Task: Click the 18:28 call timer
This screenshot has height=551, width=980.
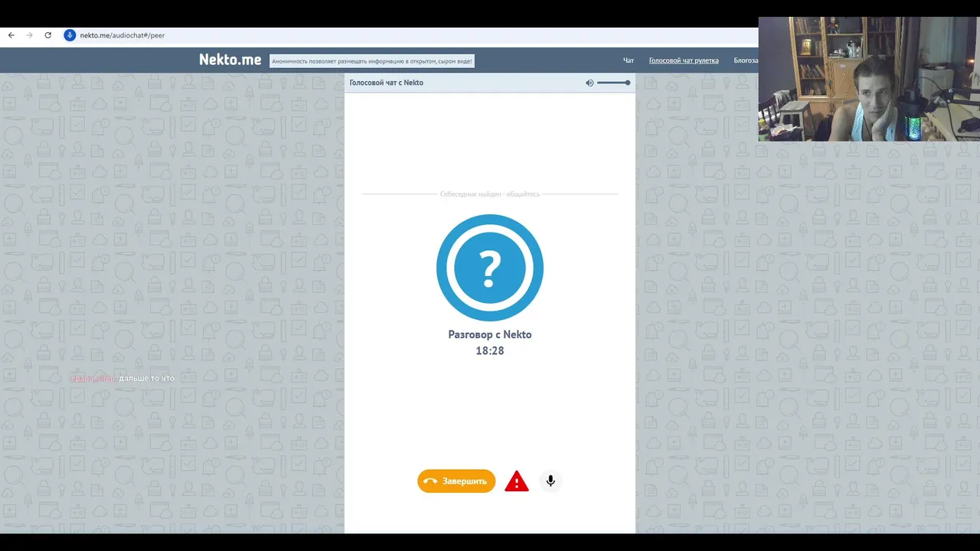Action: 490,350
